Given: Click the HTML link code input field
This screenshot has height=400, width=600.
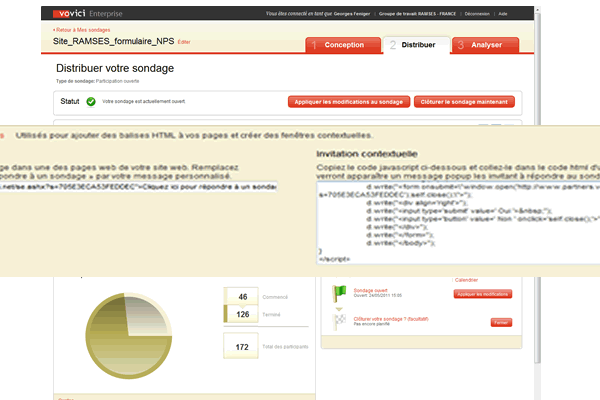Looking at the screenshot, I should tap(138, 187).
